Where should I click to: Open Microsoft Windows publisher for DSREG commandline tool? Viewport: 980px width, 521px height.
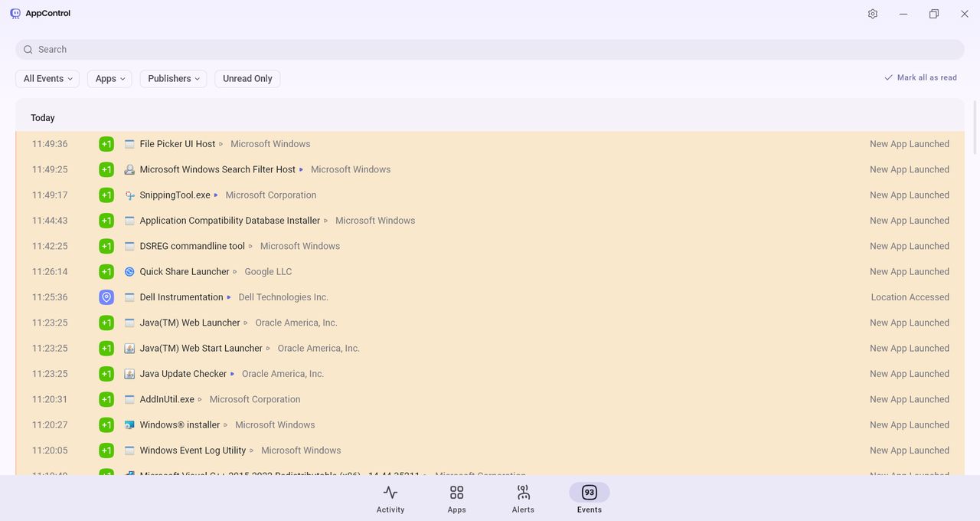[300, 246]
